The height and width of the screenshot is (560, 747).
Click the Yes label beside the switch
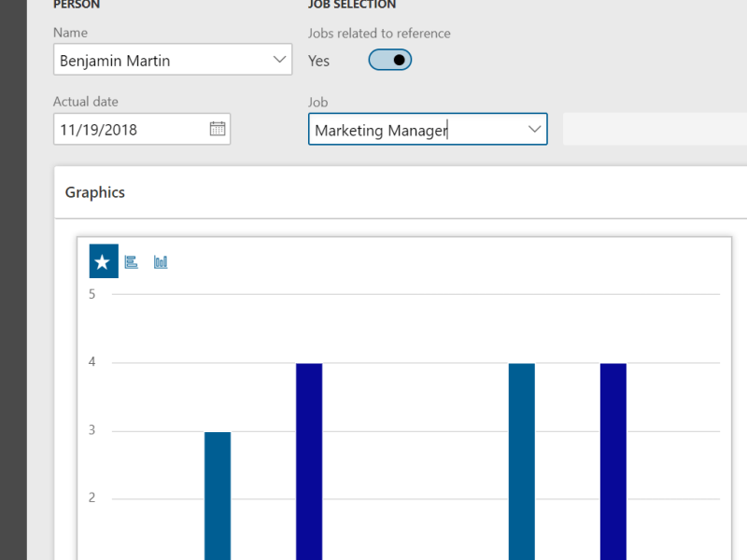pos(318,60)
